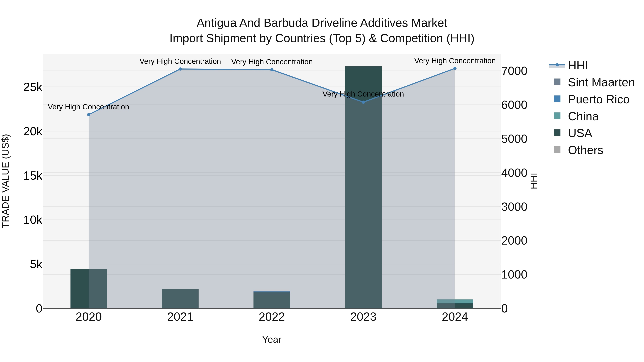Image resolution: width=644 pixels, height=362 pixels.
Task: Click the chart title first line
Action: coord(322,23)
